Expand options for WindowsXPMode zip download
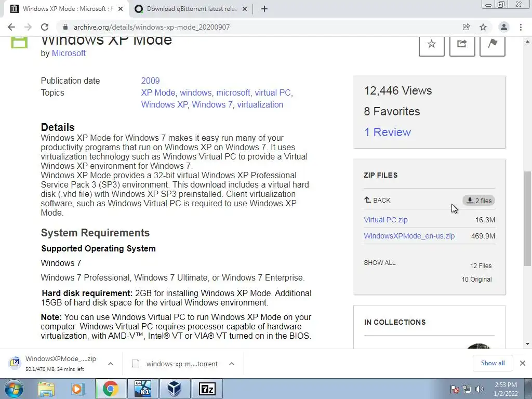532x399 pixels. tap(111, 364)
